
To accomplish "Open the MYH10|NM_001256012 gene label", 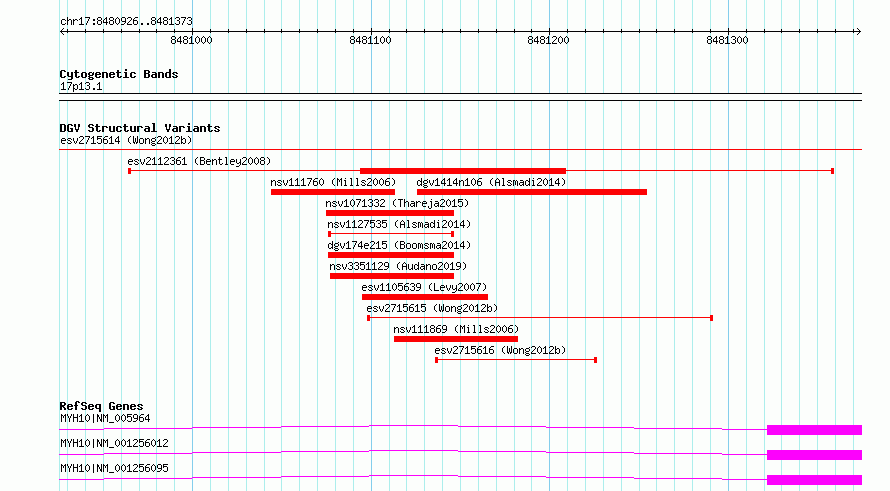I will (x=114, y=443).
